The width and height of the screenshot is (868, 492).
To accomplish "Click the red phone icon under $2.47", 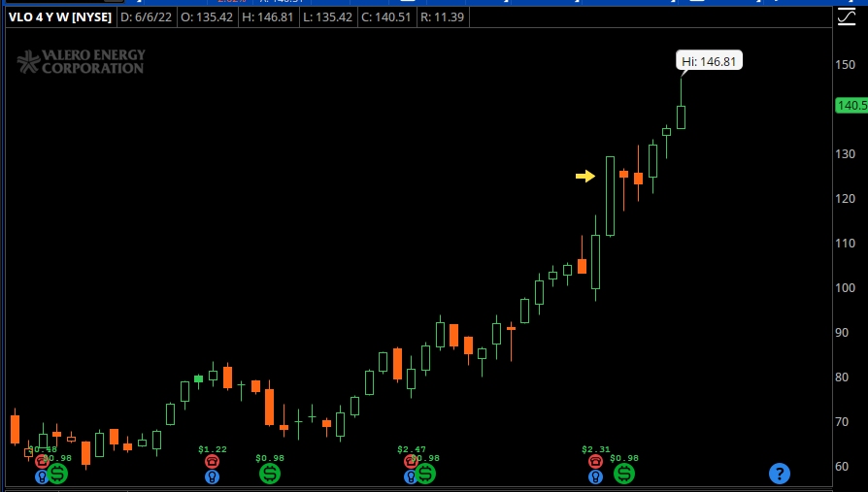I will click(410, 461).
